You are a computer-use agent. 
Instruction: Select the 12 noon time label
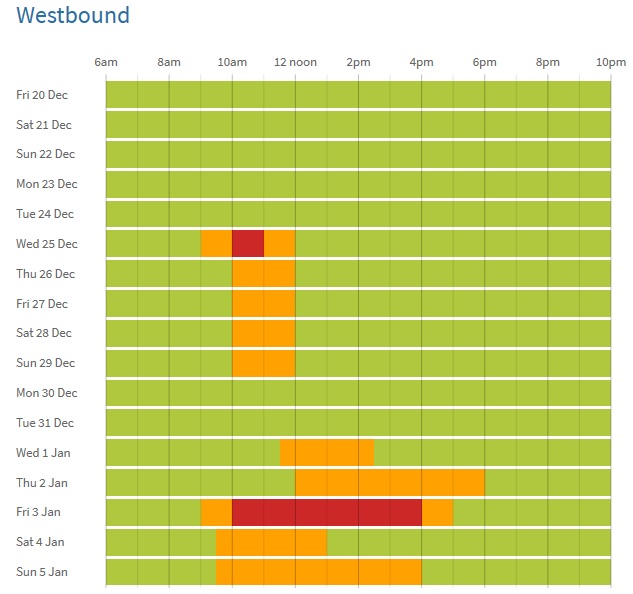tap(295, 62)
